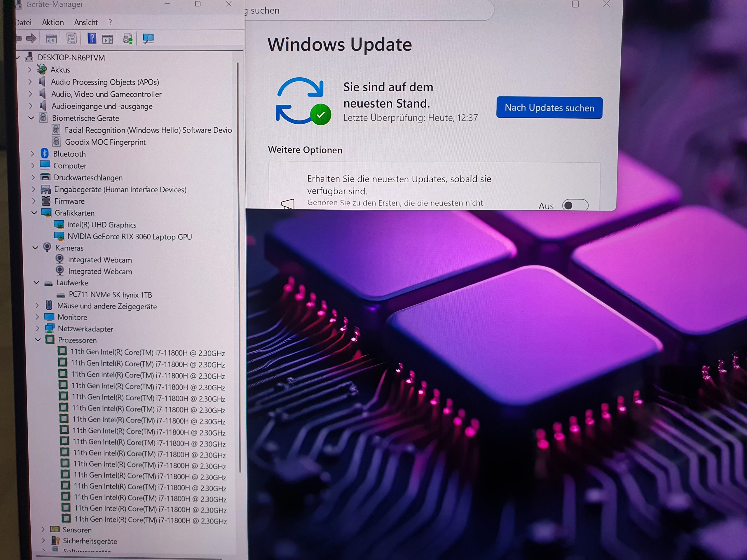This screenshot has width=747, height=560.
Task: Click show/hide console tree toolbar icon
Action: click(x=51, y=39)
